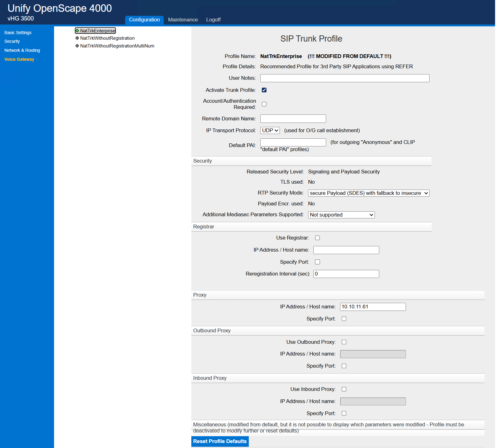
Task: Click the Miscellaneous section header text
Action: click(x=329, y=428)
